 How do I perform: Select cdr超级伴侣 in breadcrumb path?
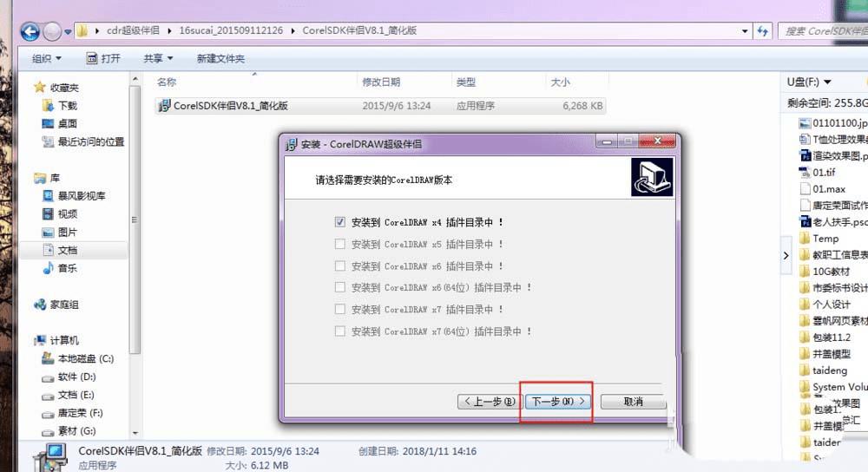tap(133, 30)
